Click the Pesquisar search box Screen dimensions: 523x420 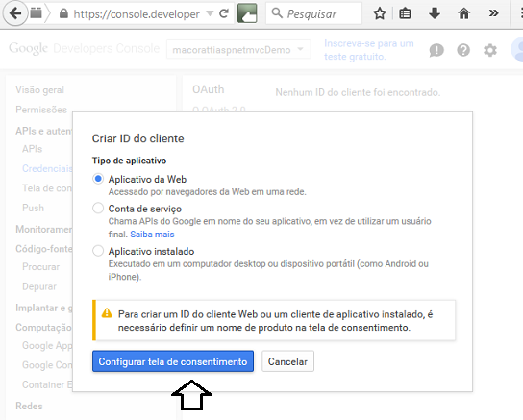[313, 13]
